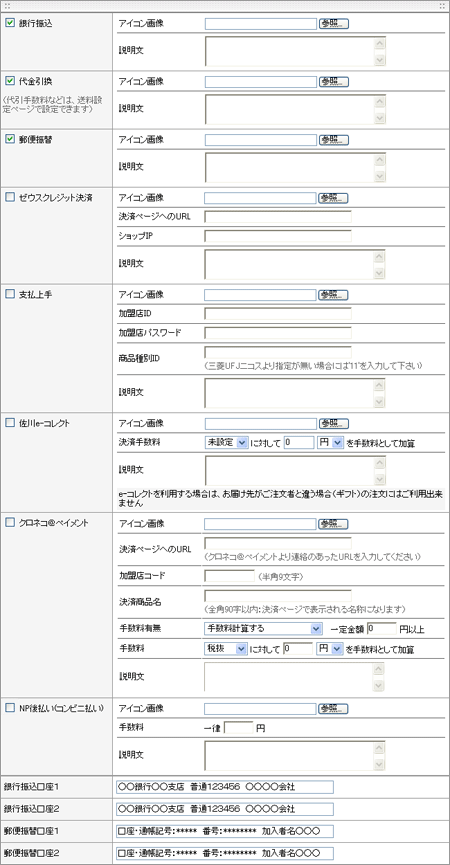Uncheck the 銀行振込 checkbox
Screen dimensions: 450x865
click(x=9, y=23)
